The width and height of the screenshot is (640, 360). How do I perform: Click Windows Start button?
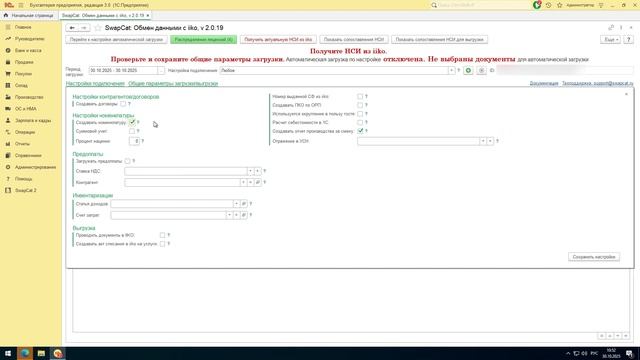[x=8, y=353]
